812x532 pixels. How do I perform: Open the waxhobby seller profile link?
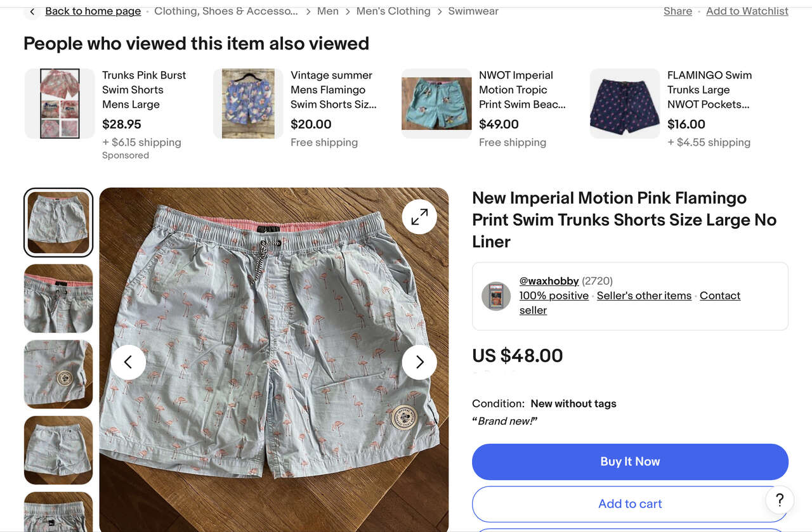[549, 281]
